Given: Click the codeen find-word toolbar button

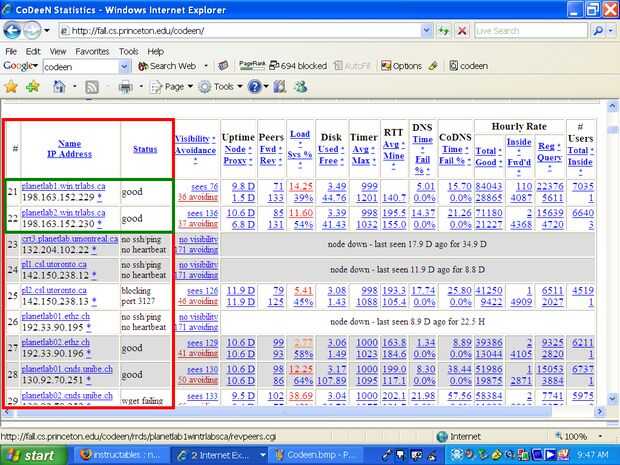Looking at the screenshot, I should coord(469,66).
